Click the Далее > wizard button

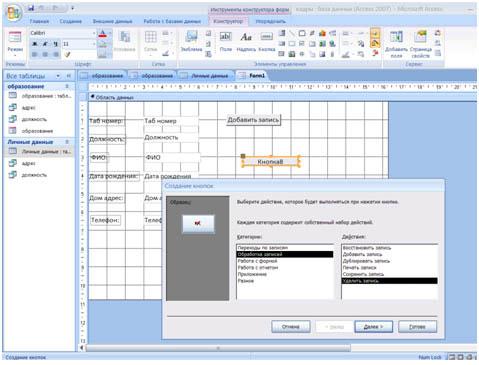pos(373,327)
